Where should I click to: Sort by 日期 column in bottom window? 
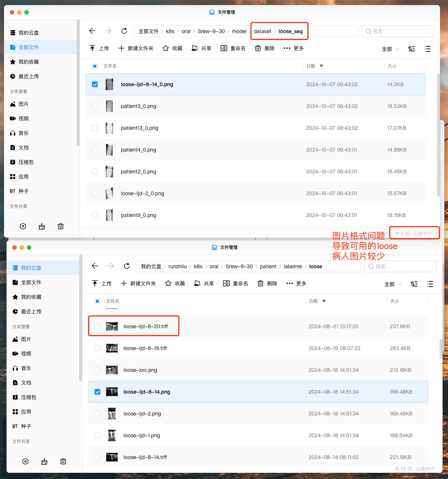click(x=317, y=301)
